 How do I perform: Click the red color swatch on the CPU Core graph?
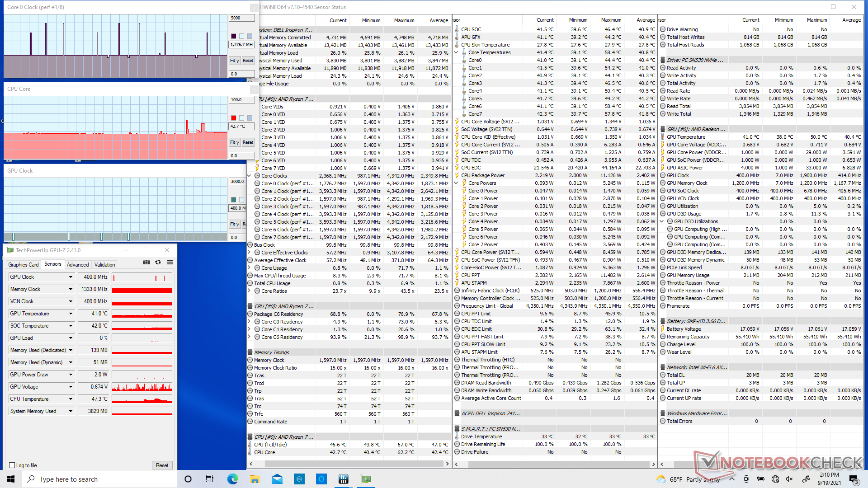pos(233,118)
